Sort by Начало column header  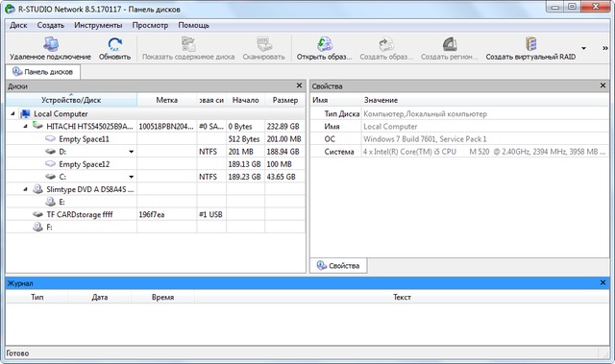[x=245, y=100]
